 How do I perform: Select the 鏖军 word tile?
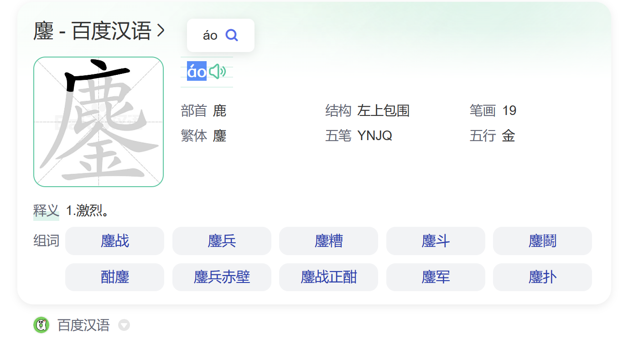click(x=436, y=277)
